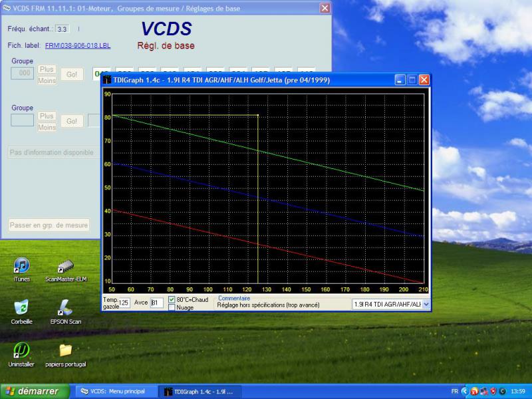Click the first Groupe Plus button

point(47,70)
